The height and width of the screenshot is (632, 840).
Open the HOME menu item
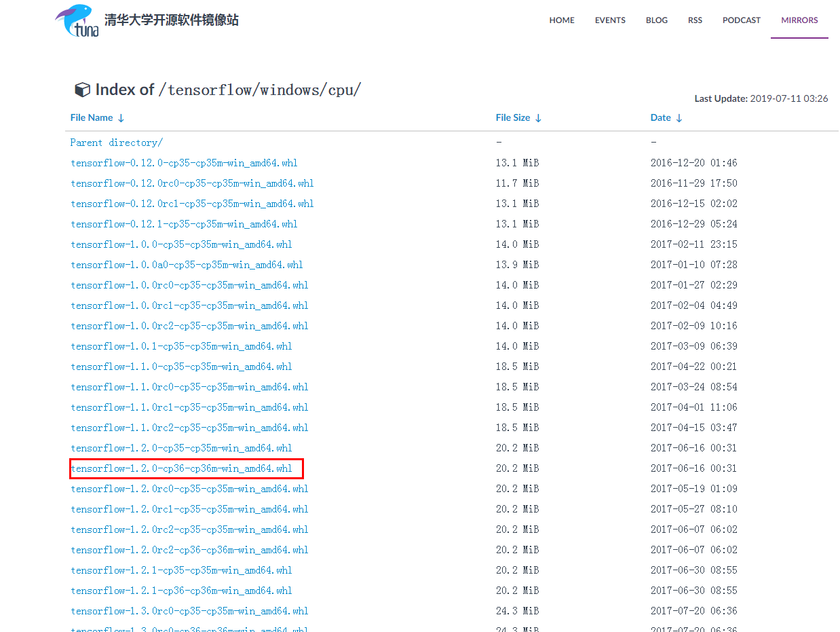point(562,20)
